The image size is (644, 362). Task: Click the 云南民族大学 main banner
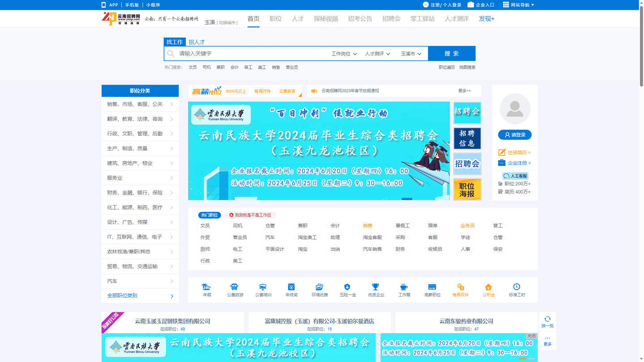click(319, 151)
